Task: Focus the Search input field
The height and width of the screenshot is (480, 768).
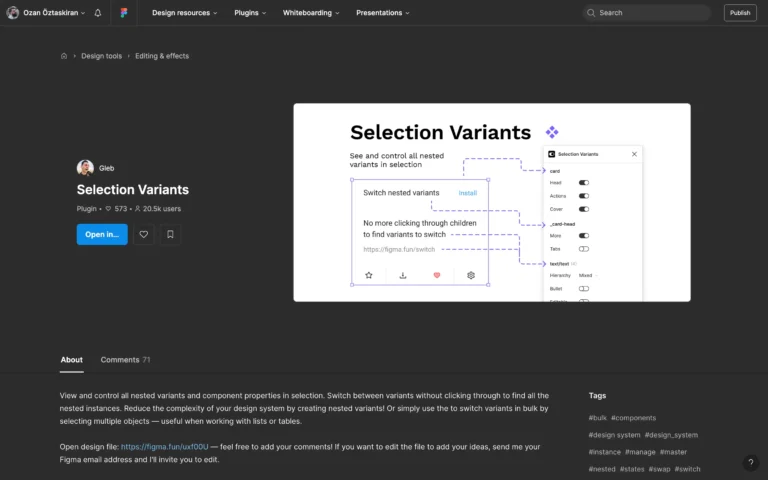Action: (647, 13)
